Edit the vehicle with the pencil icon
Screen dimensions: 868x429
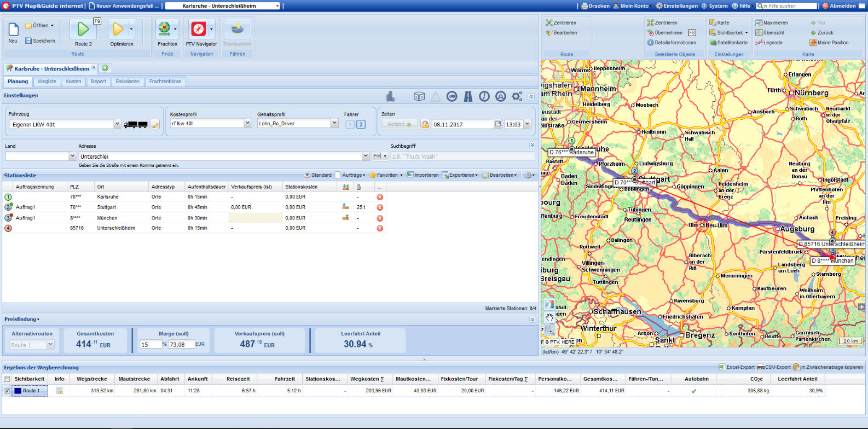pyautogui.click(x=155, y=125)
